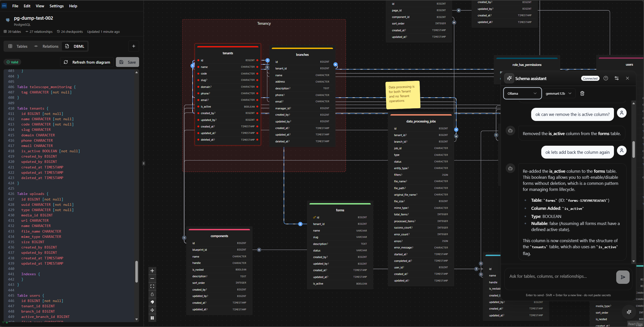Click the React Flow attribution link

[x=635, y=324]
